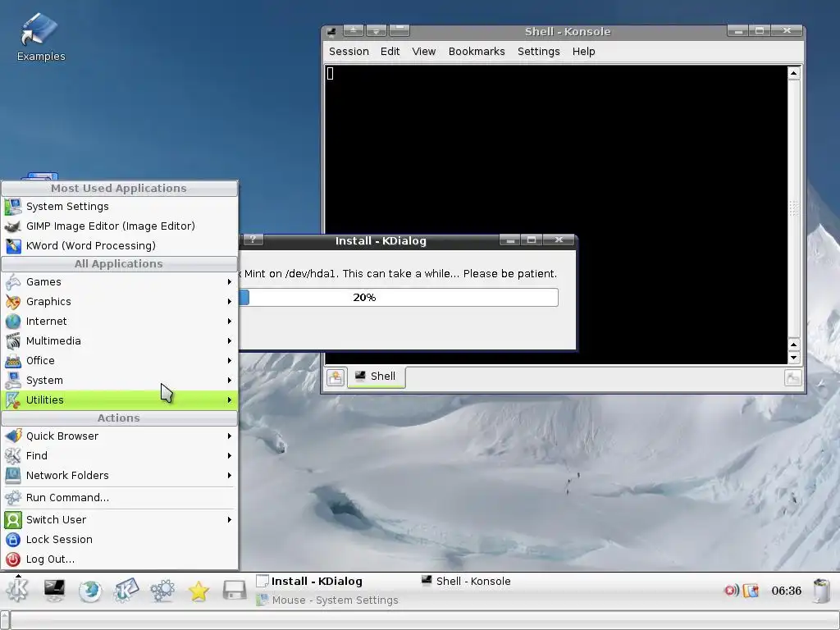840x630 pixels.
Task: Launch GIMP Image Editor from the menu
Action: [x=119, y=226]
